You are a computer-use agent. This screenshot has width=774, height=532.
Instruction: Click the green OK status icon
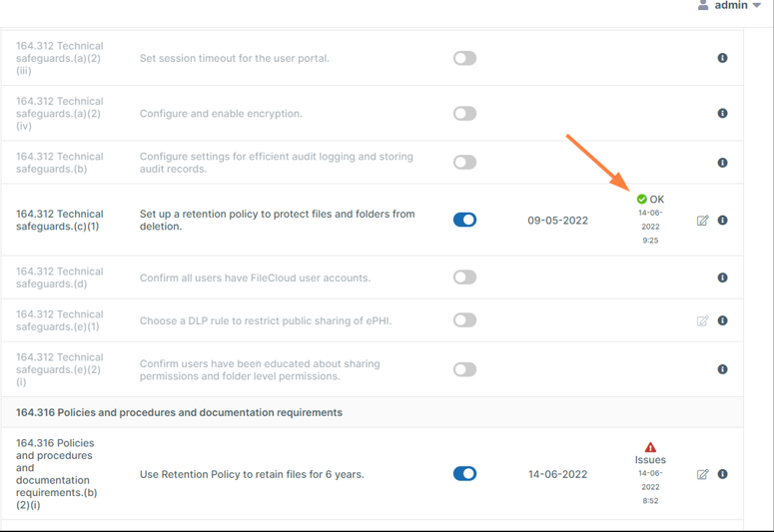641,200
